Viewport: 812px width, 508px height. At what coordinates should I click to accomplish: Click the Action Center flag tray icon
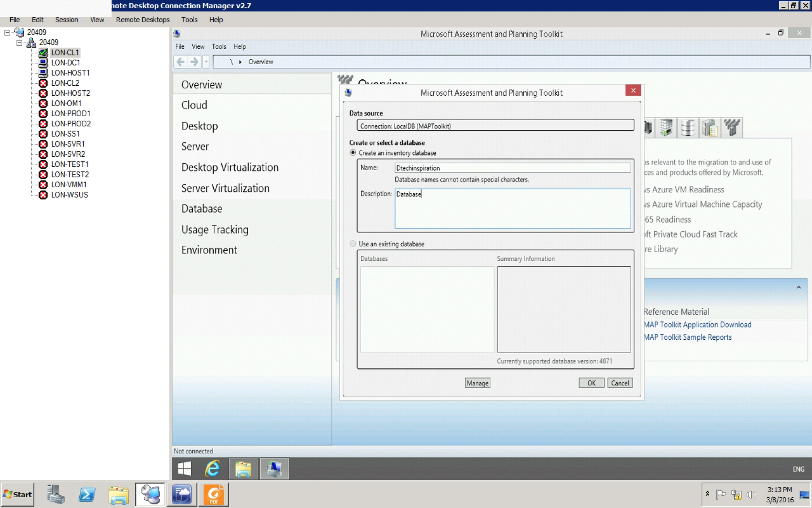click(721, 495)
